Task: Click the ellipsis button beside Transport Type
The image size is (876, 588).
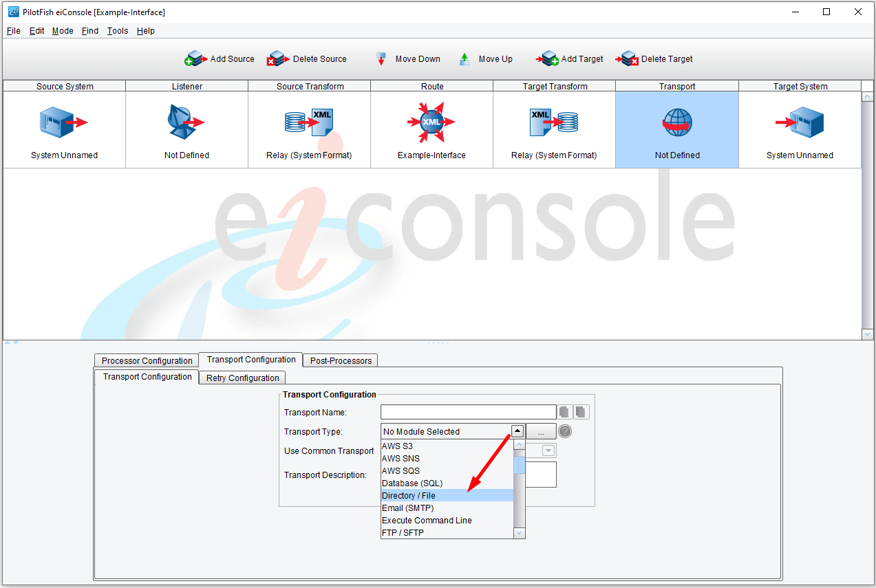Action: [x=542, y=431]
